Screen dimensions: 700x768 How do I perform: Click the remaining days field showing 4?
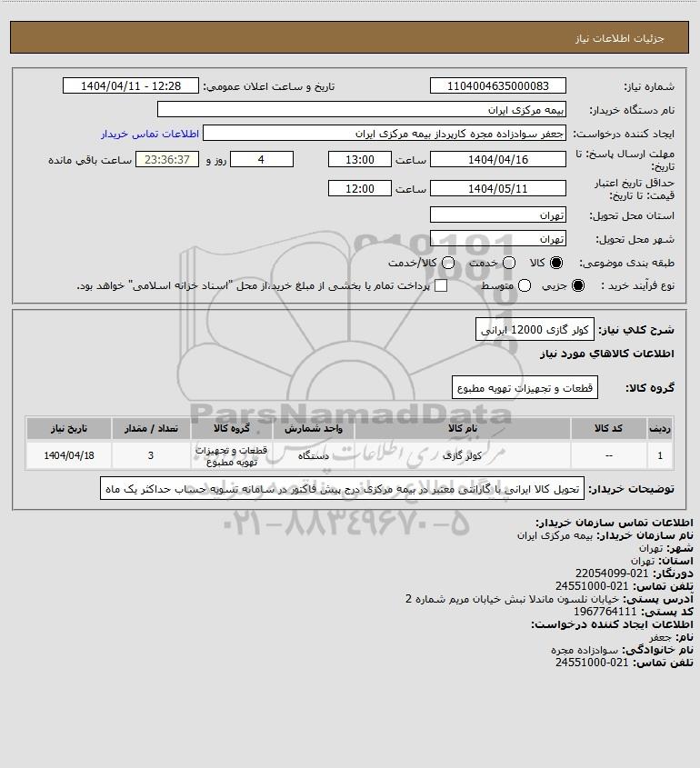(262, 159)
